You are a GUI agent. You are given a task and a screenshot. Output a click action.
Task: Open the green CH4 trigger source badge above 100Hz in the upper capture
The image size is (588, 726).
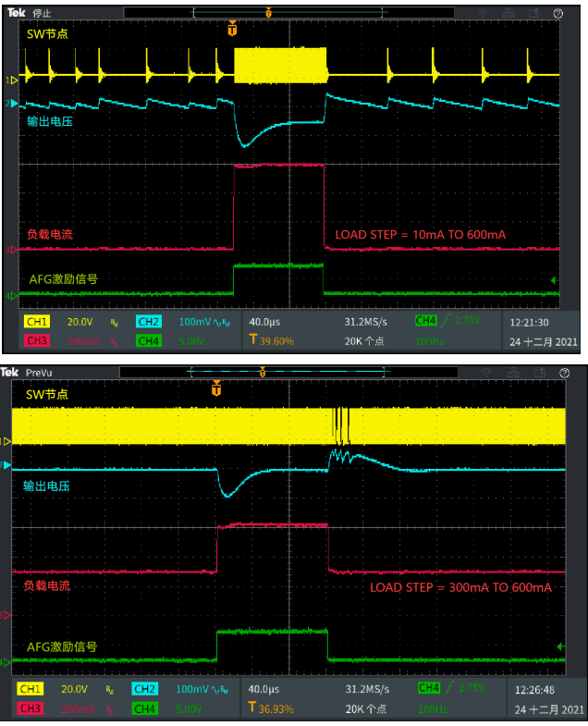tap(426, 321)
